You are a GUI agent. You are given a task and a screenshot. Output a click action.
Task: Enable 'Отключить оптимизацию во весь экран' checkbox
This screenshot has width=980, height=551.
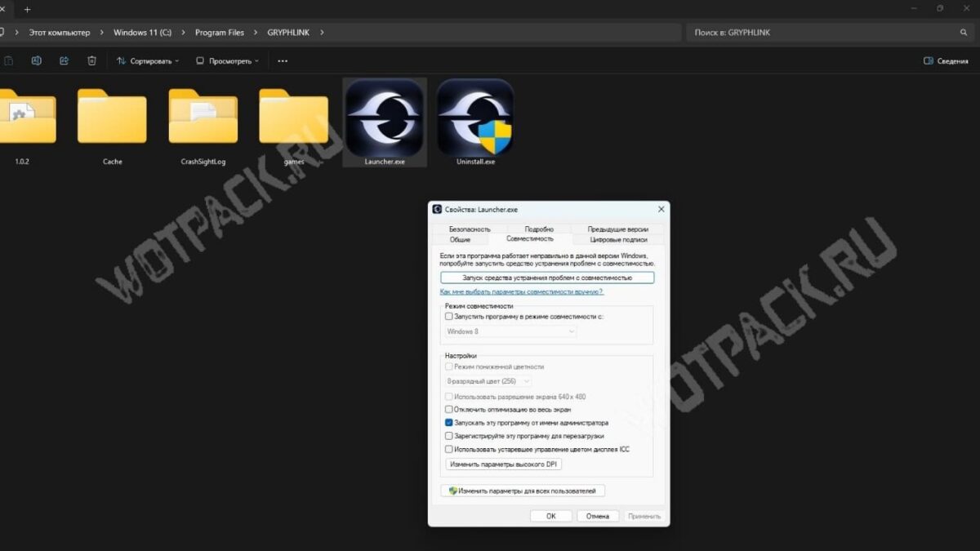449,410
